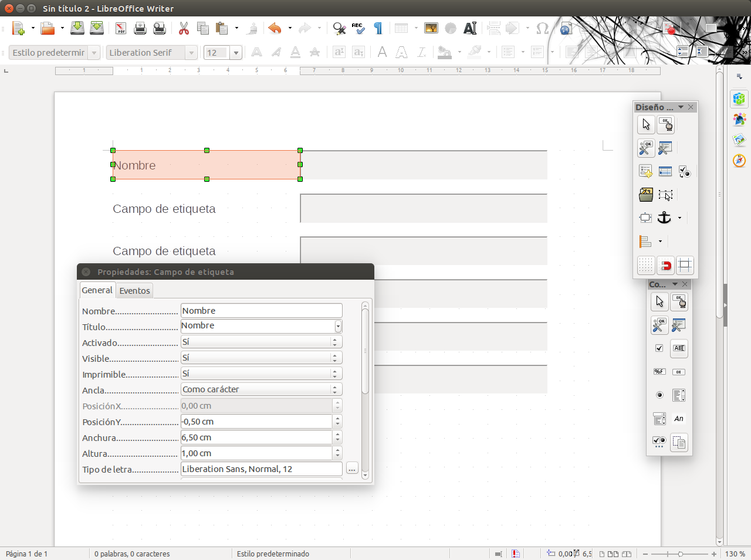Close the Propiedades: Campo de etiqueta dialog

(86, 272)
